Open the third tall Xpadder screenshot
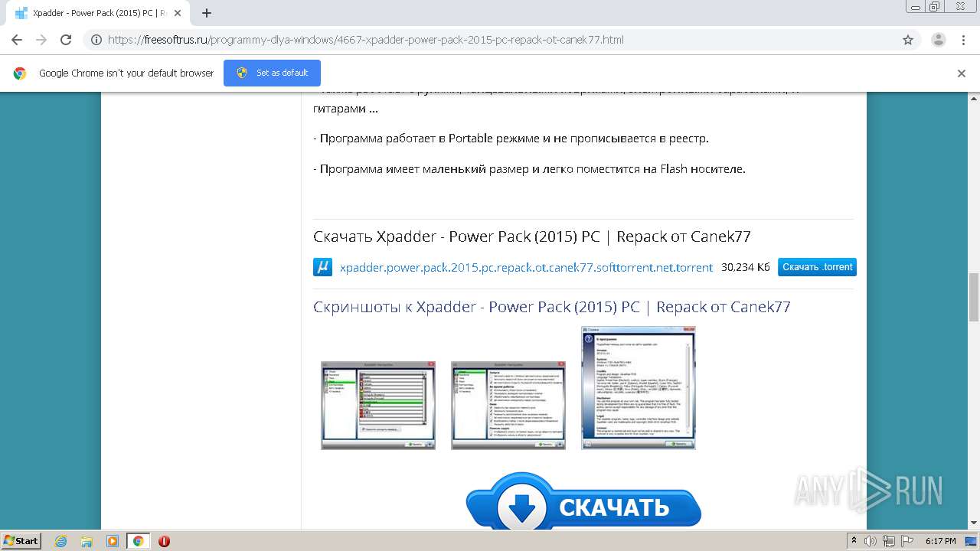Image resolution: width=980 pixels, height=551 pixels. (x=639, y=388)
